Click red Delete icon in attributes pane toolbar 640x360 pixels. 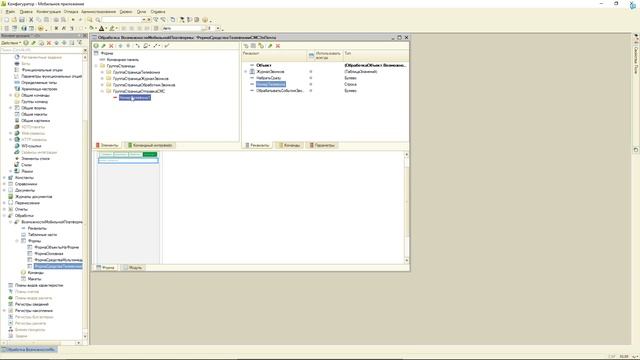[x=278, y=46]
